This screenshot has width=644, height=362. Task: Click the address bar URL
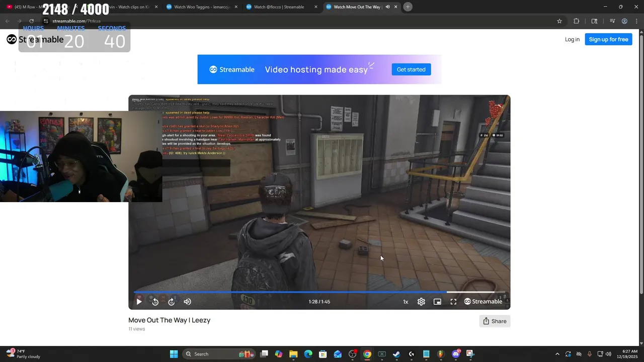click(76, 21)
